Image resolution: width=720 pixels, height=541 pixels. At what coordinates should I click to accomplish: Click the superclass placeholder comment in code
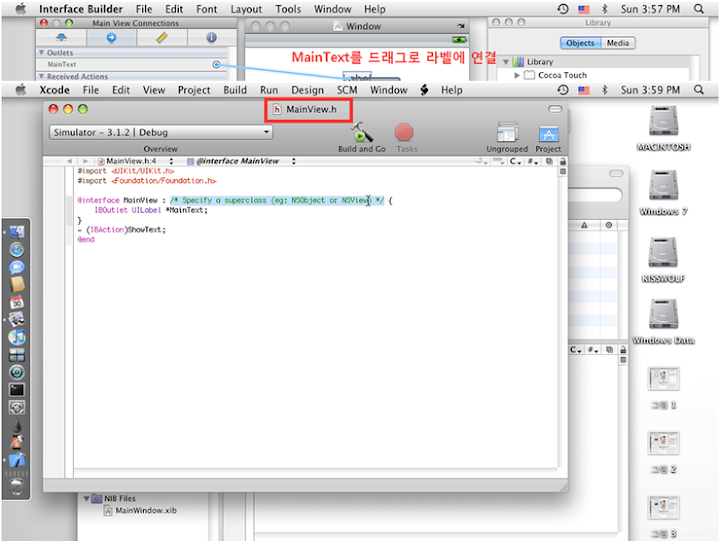point(277,201)
